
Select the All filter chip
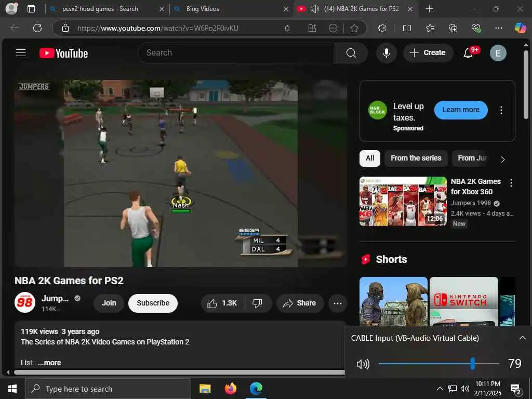(370, 158)
